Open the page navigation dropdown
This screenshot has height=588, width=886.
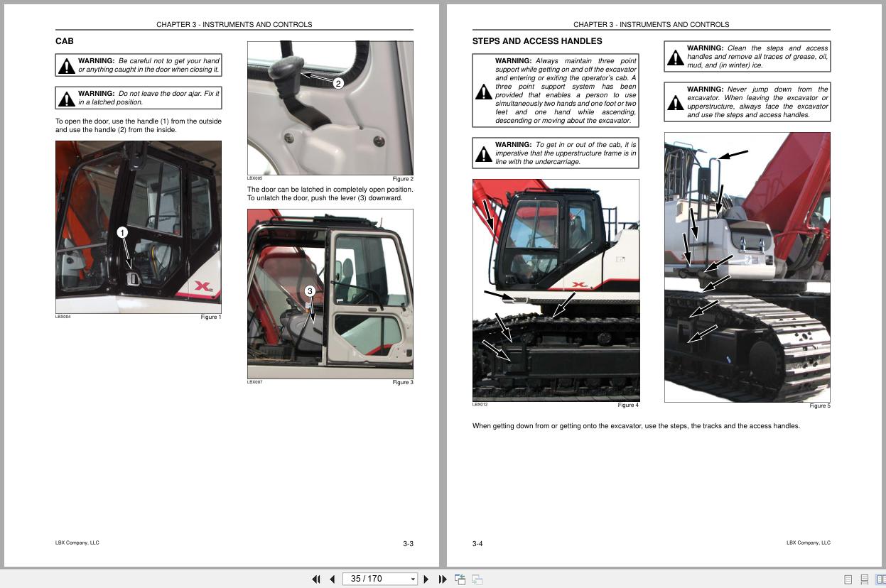pos(414,579)
